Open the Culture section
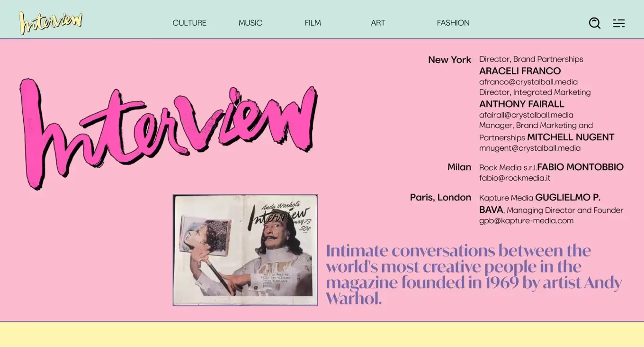 point(189,23)
